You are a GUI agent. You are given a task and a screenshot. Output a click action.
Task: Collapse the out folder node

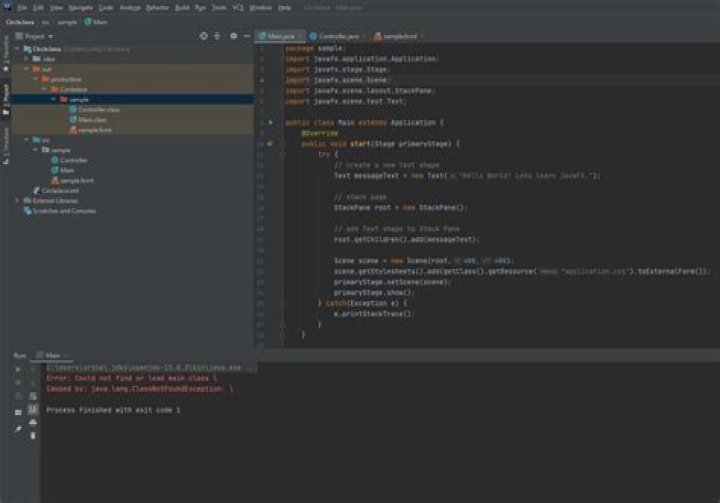pyautogui.click(x=27, y=69)
